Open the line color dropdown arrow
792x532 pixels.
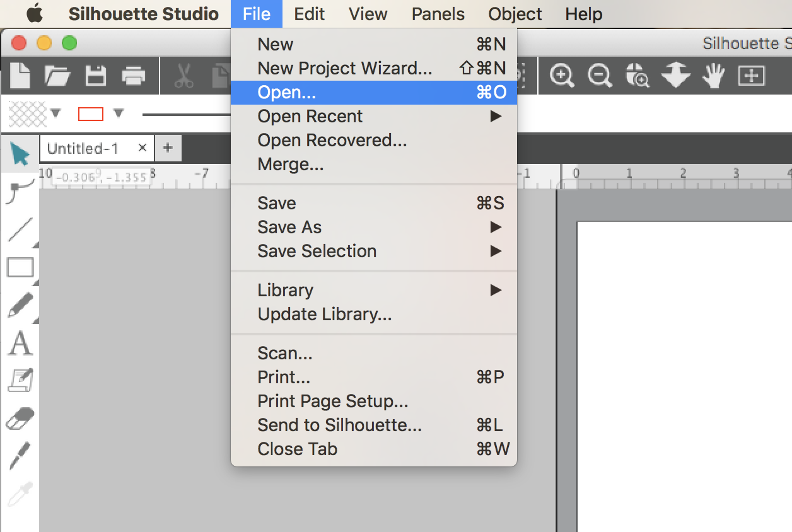coord(119,113)
